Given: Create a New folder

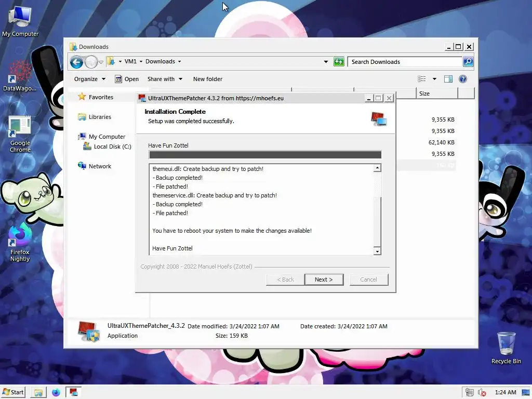Looking at the screenshot, I should point(208,79).
